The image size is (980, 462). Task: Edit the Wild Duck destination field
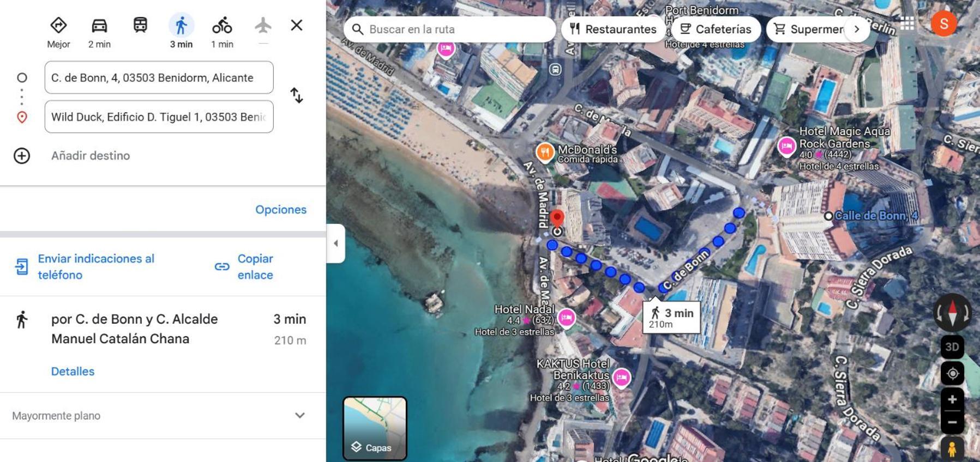[x=159, y=117]
